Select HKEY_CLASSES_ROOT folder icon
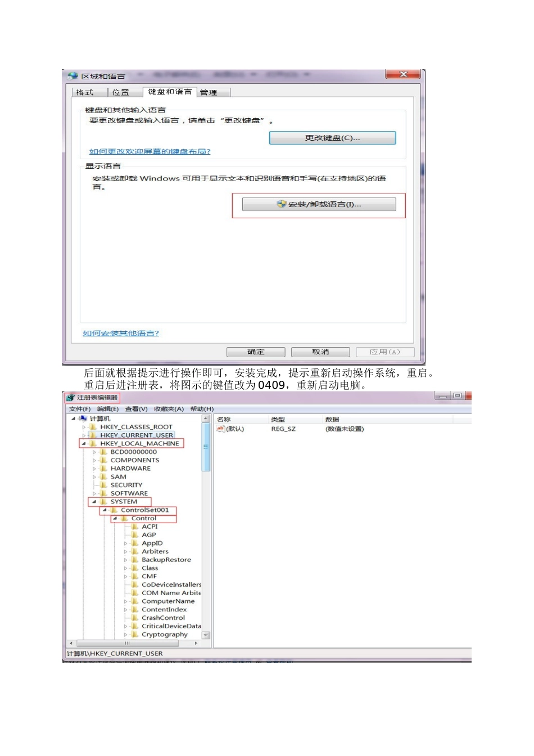Viewport: 534px width, 756px height. (93, 427)
